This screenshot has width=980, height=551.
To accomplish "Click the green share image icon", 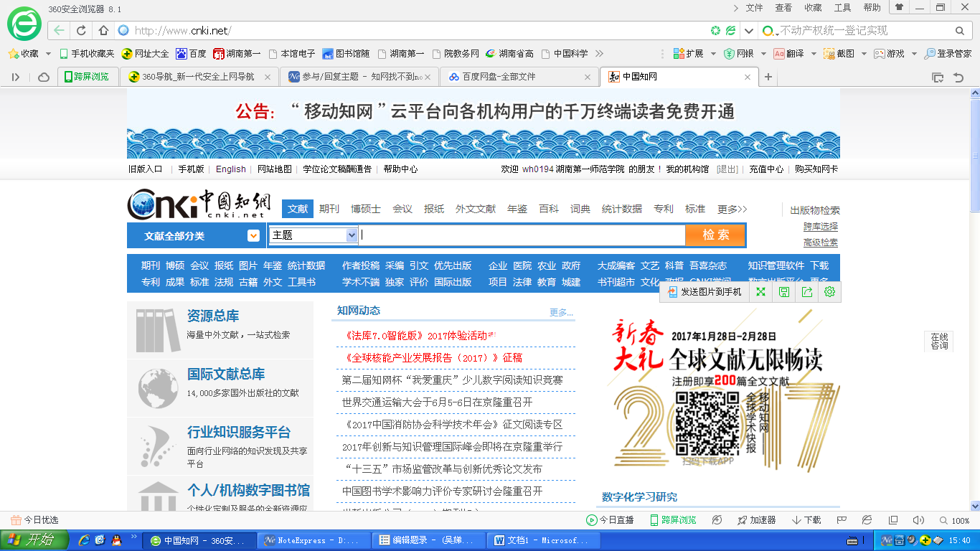I will click(807, 292).
